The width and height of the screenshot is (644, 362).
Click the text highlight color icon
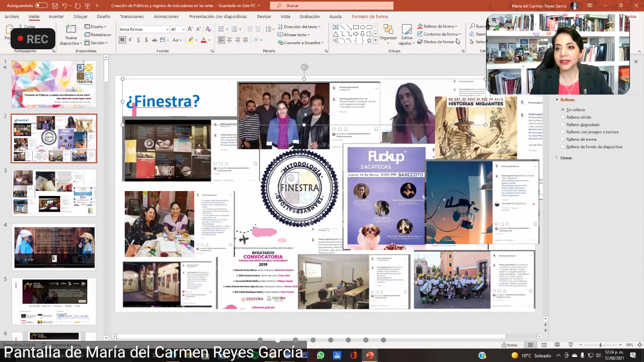coord(191,40)
